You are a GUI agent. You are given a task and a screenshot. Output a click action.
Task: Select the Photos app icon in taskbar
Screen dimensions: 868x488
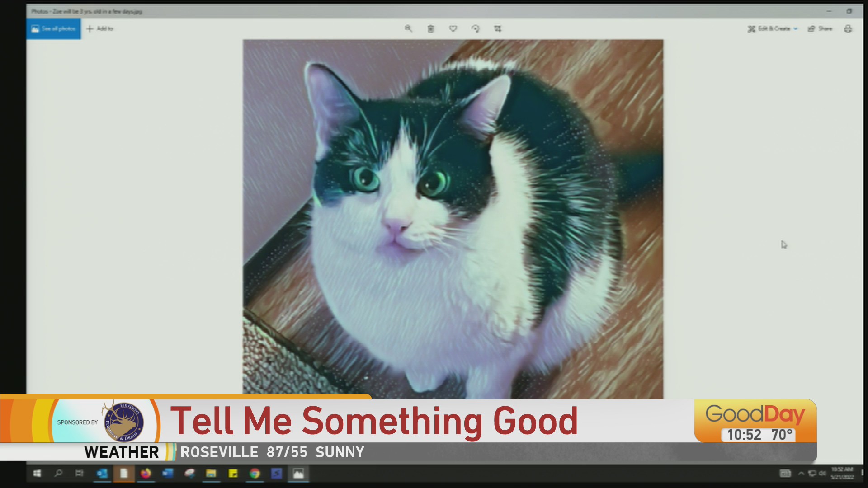coord(298,473)
